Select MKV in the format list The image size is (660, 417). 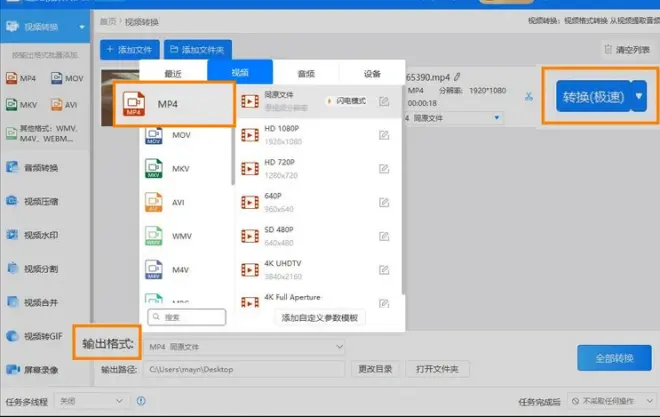180,168
